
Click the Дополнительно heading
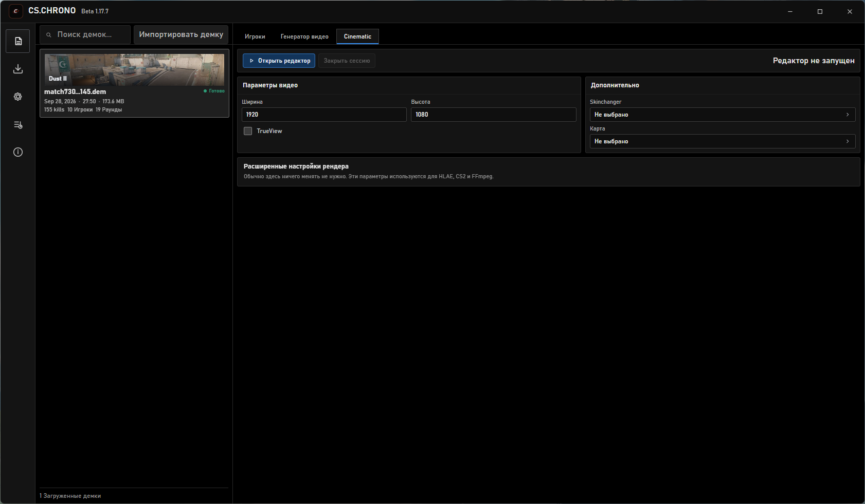(x=615, y=85)
